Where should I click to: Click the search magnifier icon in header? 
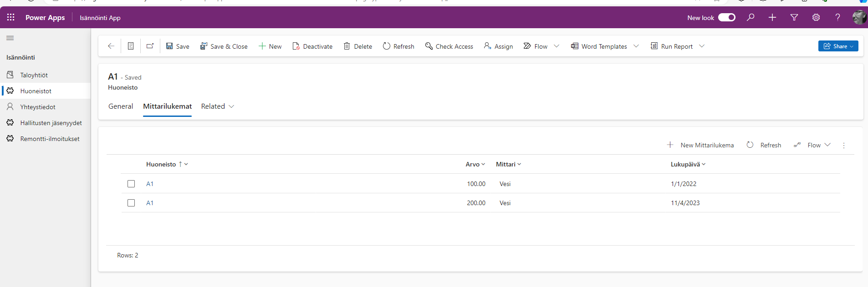pos(751,17)
